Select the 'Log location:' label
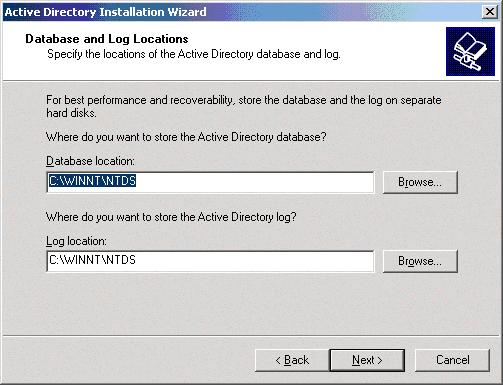The height and width of the screenshot is (385, 503). 76,241
